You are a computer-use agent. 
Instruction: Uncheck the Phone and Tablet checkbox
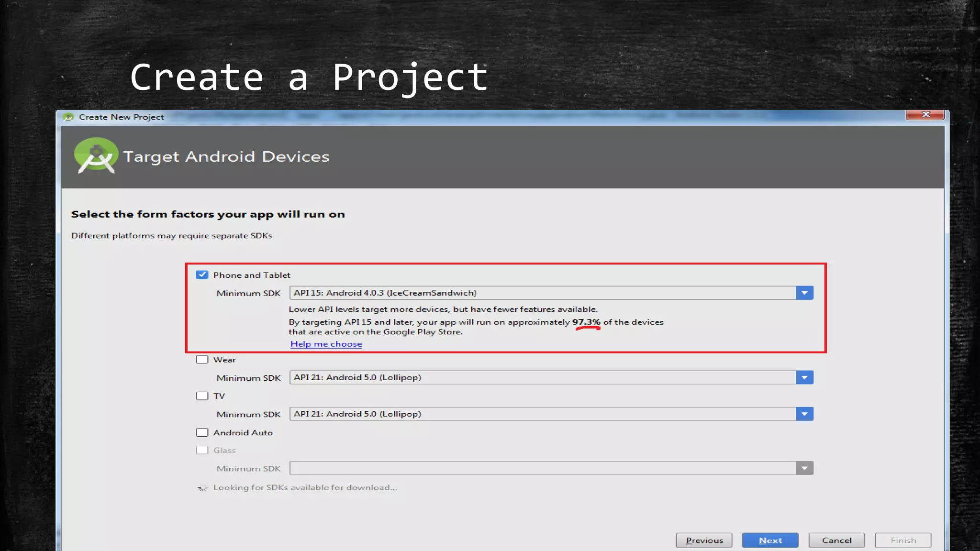pos(202,275)
